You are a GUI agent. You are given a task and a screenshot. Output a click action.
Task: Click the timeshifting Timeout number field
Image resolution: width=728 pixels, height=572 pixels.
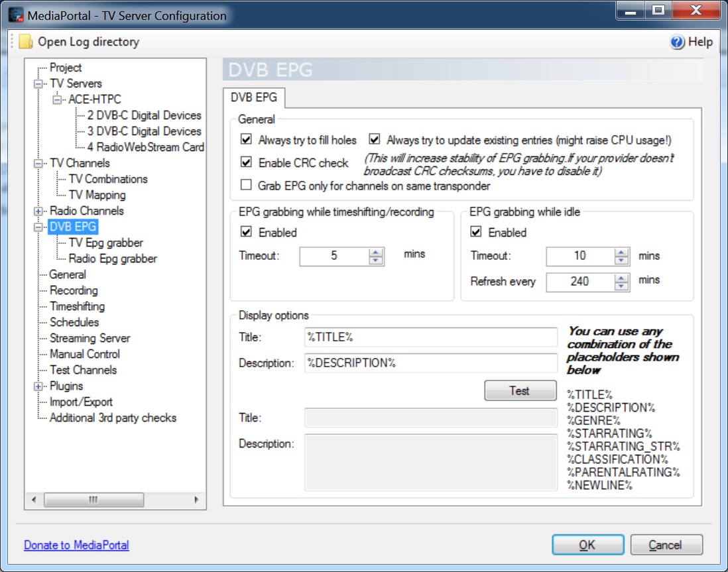tap(334, 257)
